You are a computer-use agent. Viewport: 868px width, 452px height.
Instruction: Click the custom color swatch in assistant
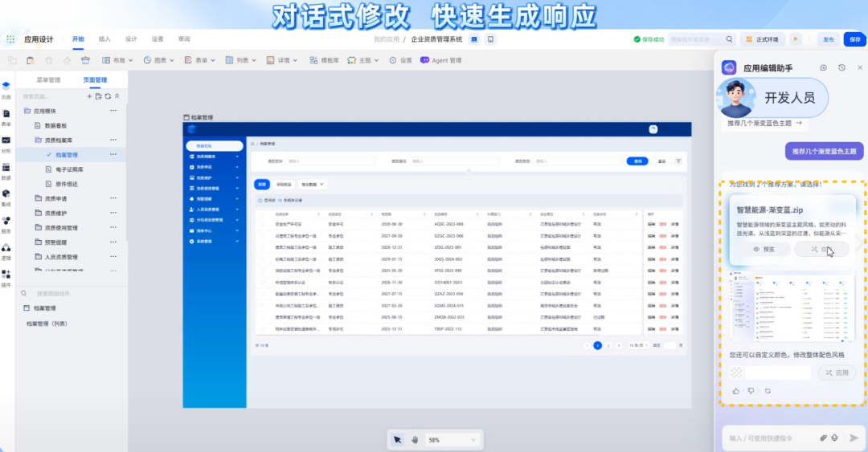tap(736, 373)
